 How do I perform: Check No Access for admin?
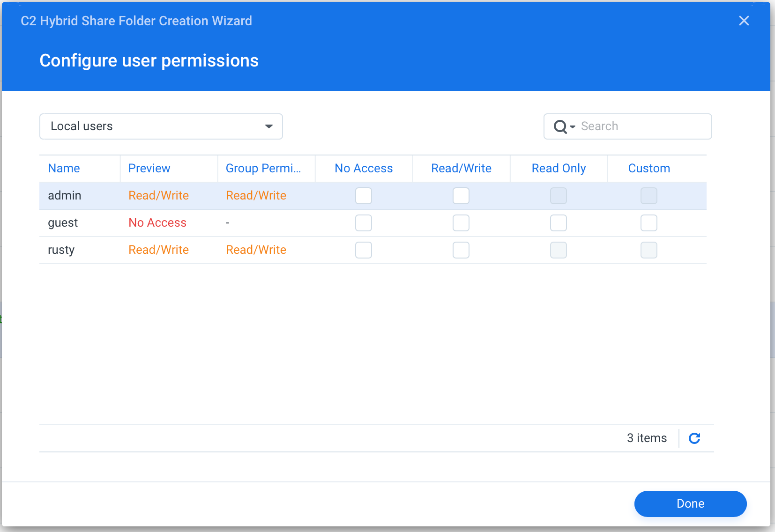[364, 196]
